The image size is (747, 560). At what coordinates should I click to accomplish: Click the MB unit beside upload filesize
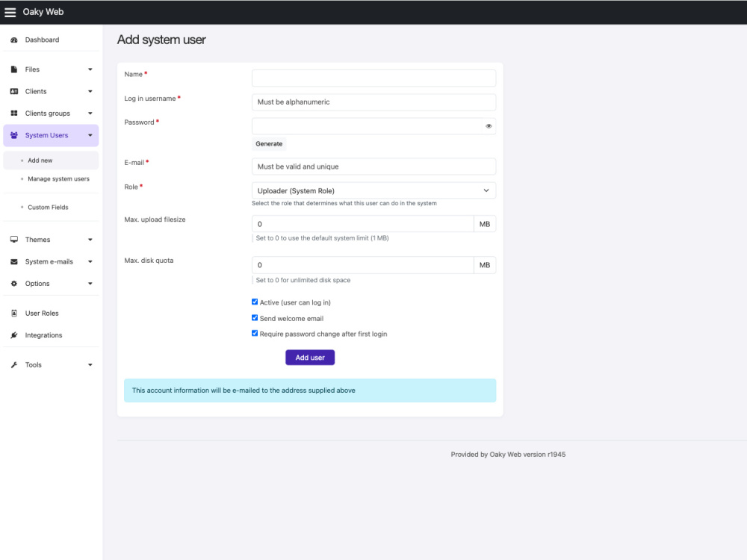485,224
